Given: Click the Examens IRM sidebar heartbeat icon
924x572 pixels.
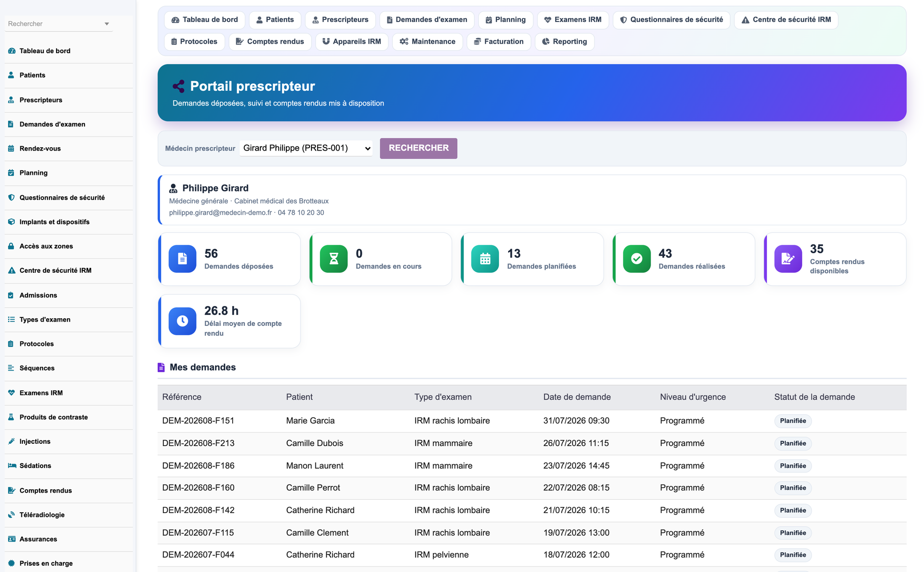Looking at the screenshot, I should [x=11, y=392].
